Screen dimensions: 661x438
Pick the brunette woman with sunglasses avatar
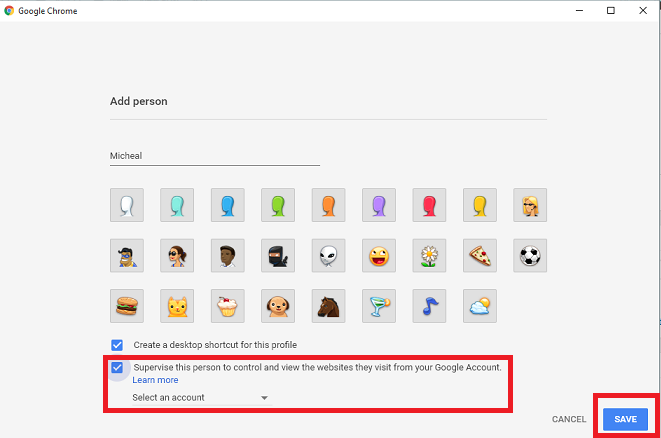(177, 255)
